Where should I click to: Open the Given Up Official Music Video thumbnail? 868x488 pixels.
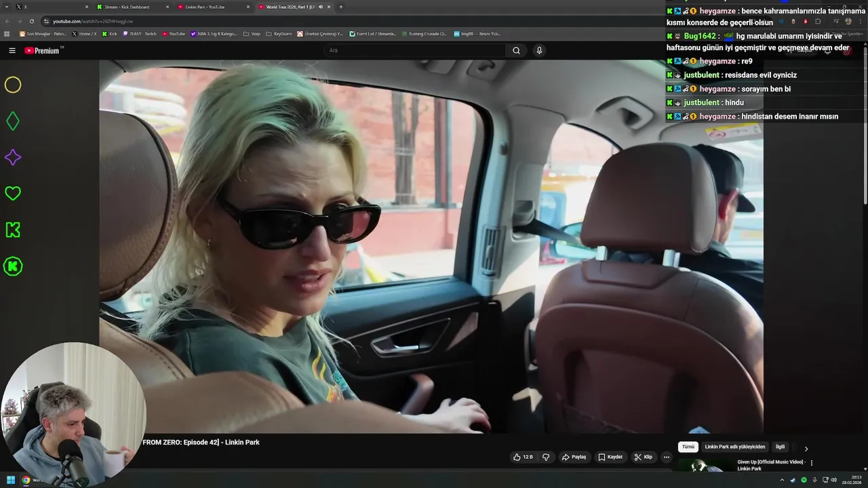pyautogui.click(x=707, y=466)
